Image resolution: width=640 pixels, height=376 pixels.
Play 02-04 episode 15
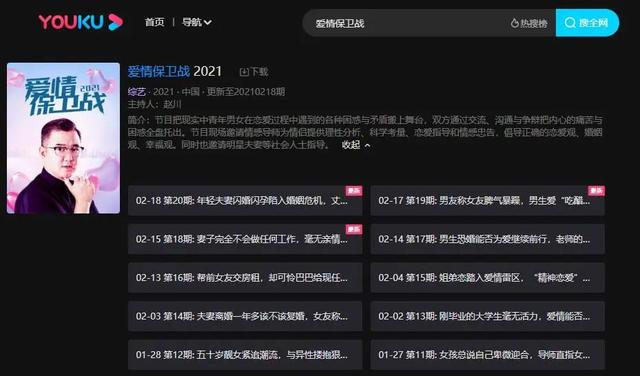point(488,278)
